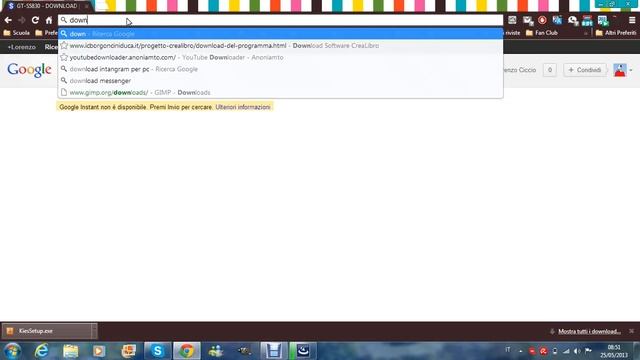Viewport: 640px width, 360px height.
Task: Open Windows Media Player taskbar icon
Action: [99, 351]
